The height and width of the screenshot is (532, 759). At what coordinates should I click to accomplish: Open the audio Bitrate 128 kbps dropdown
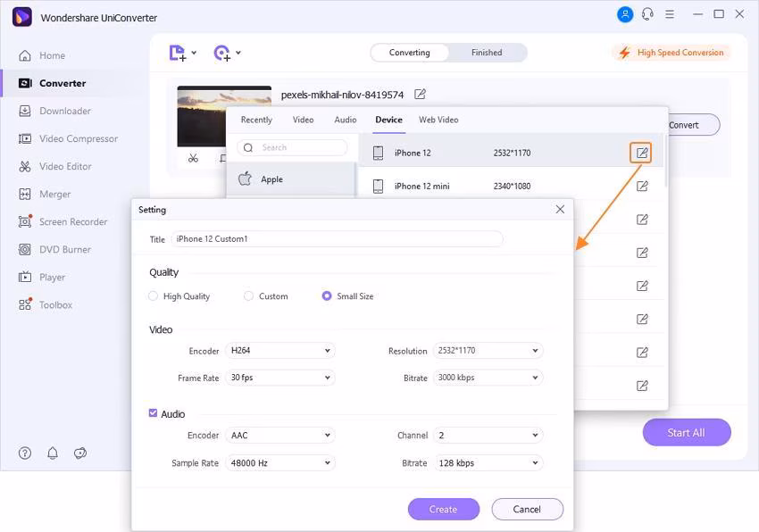click(488, 463)
